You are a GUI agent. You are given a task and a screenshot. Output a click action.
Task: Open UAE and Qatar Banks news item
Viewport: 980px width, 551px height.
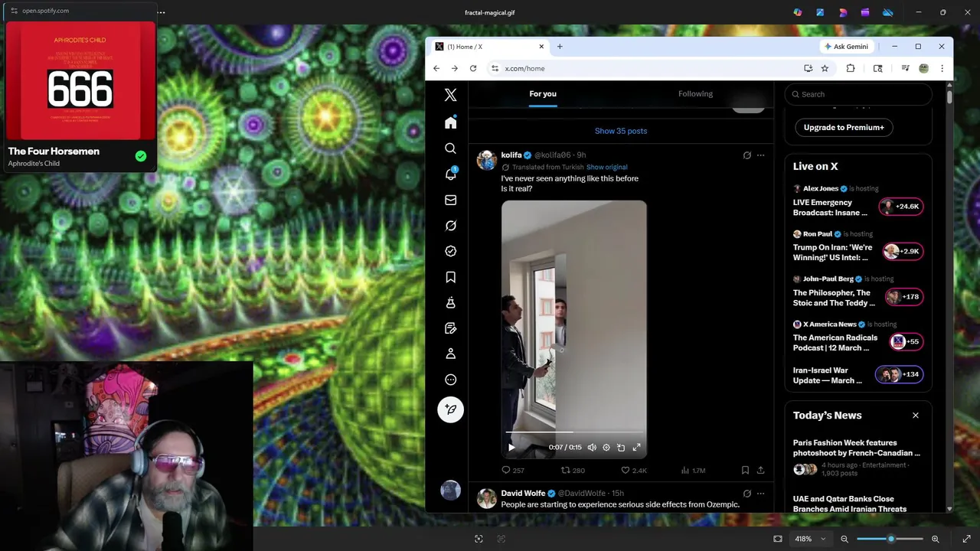[857, 504]
